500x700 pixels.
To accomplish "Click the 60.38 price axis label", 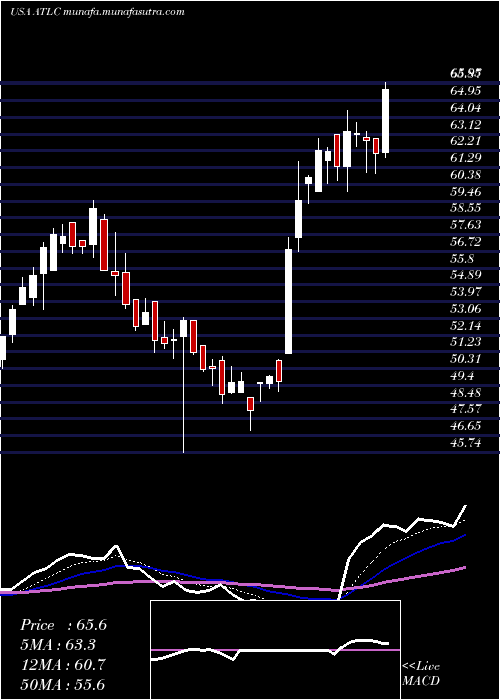I will 465,175.
